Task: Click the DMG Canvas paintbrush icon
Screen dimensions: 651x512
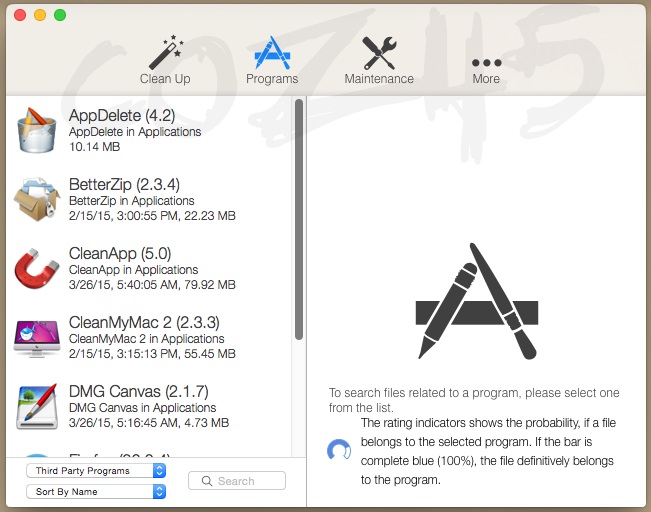Action: coord(37,406)
